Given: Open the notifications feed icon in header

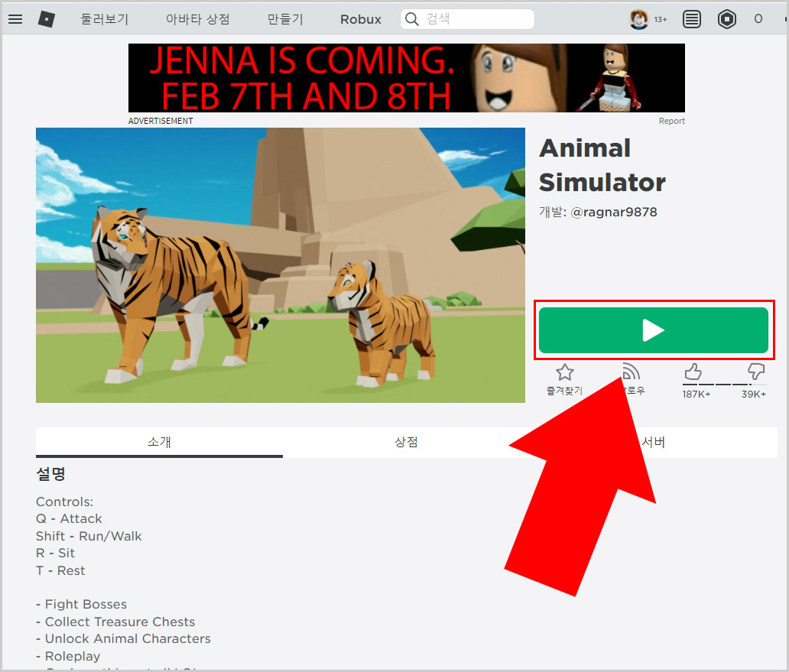Looking at the screenshot, I should pyautogui.click(x=692, y=19).
